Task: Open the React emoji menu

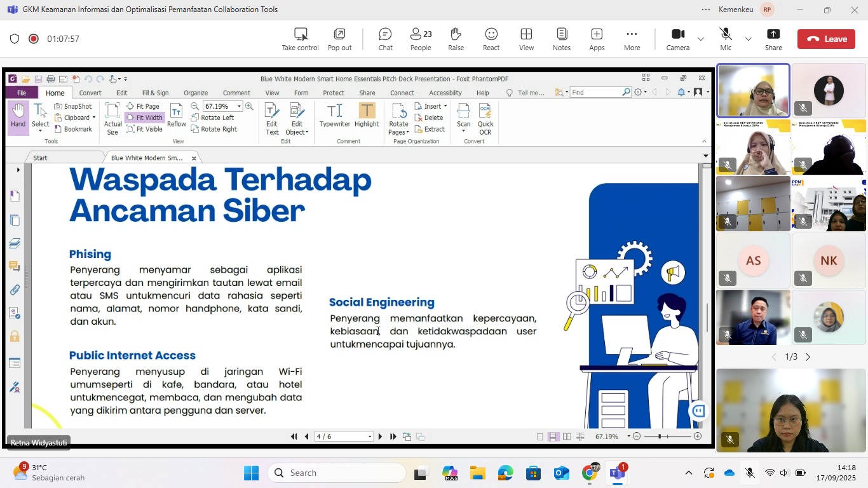Action: 491,39
